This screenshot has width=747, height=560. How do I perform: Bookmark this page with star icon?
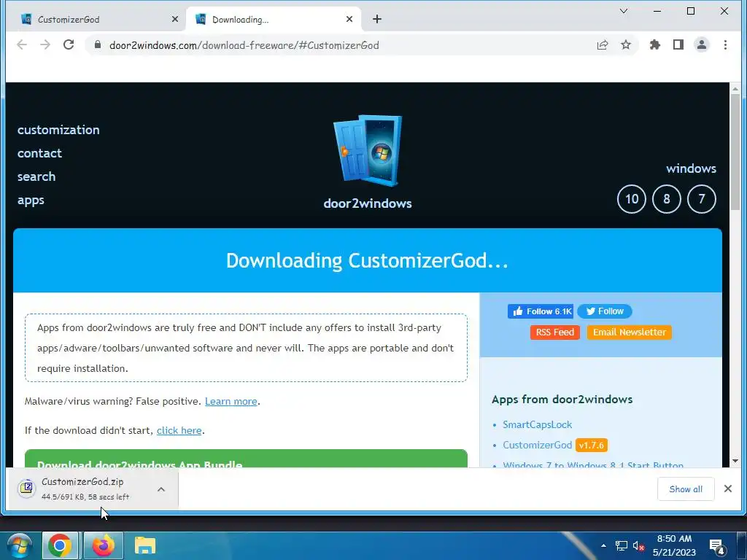[626, 44]
